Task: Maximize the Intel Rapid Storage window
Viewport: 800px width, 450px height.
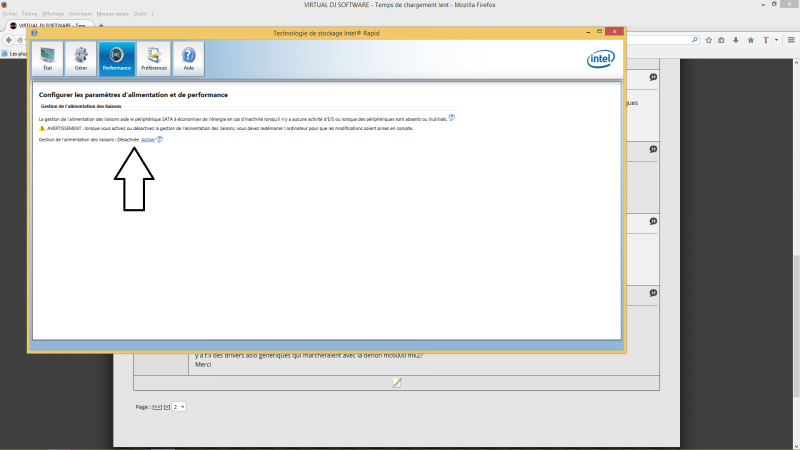Action: (x=599, y=32)
